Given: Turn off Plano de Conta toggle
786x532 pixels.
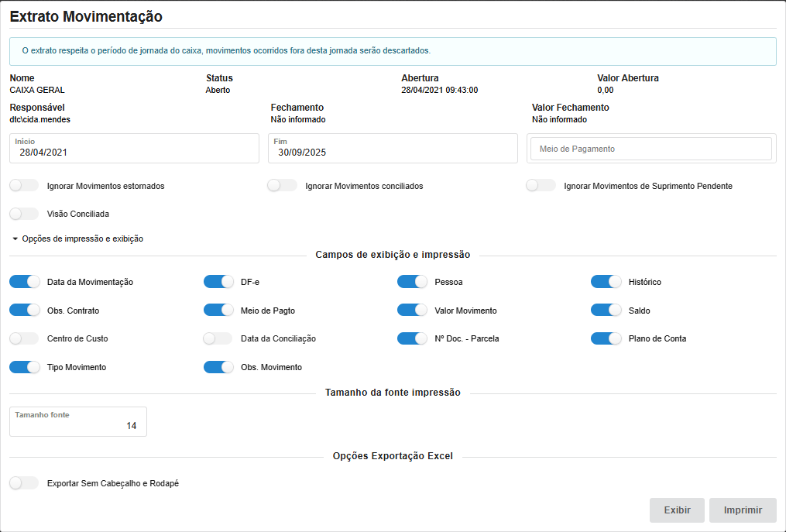Looking at the screenshot, I should click(606, 338).
